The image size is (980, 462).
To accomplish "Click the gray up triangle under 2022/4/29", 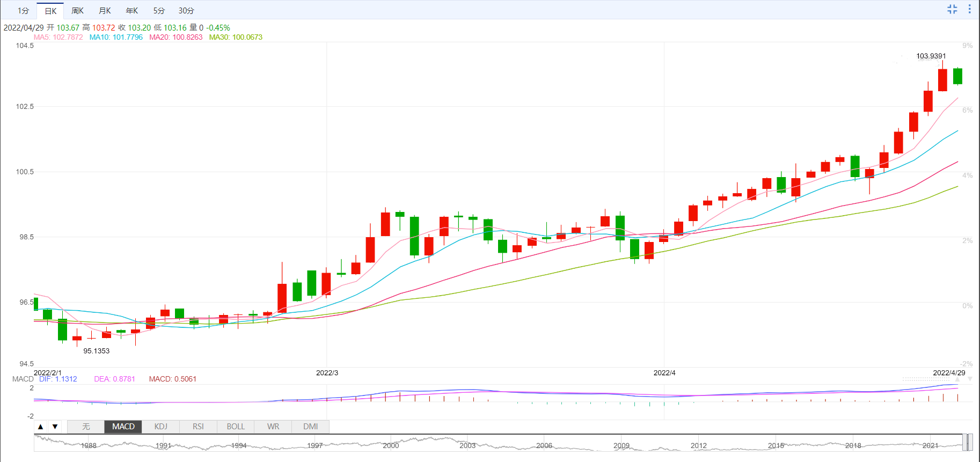I will (x=957, y=379).
